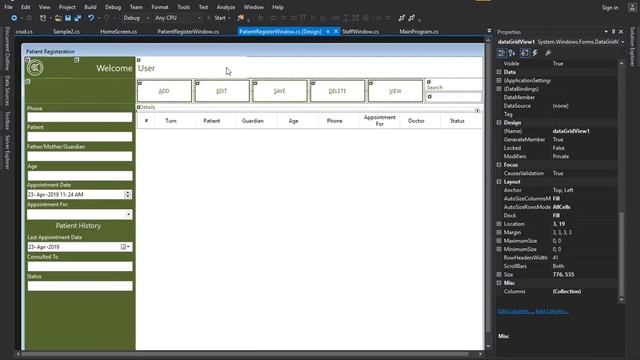Click the Edit Columns link
Viewport: 640px width, 360px height.
pyautogui.click(x=515, y=311)
